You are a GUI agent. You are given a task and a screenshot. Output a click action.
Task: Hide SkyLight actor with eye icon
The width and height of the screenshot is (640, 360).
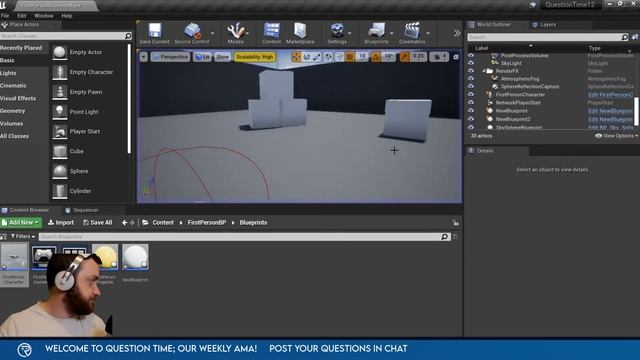pyautogui.click(x=471, y=63)
